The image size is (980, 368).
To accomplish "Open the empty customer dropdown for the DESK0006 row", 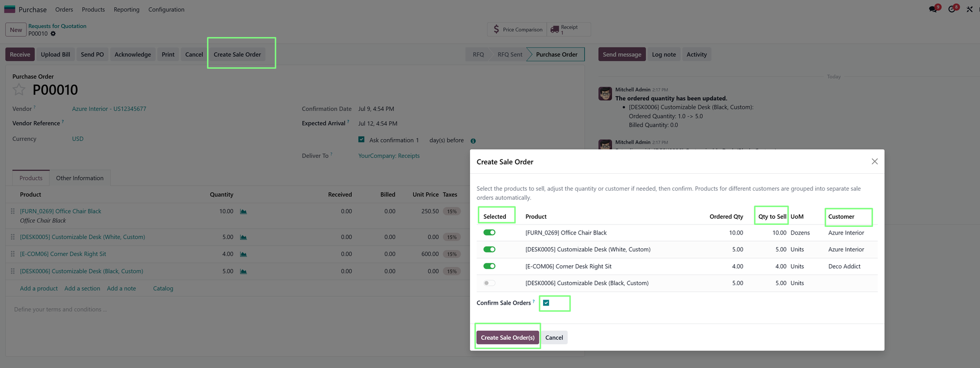I will tap(851, 283).
